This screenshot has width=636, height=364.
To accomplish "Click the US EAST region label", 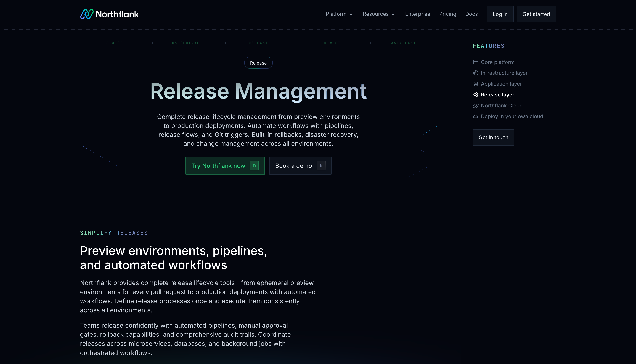I will click(x=258, y=43).
